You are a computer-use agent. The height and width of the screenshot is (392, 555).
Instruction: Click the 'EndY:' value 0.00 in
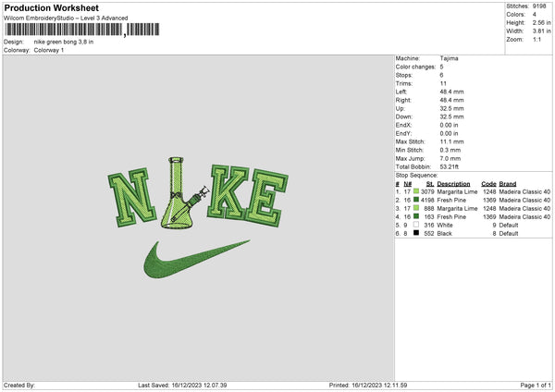(449, 133)
